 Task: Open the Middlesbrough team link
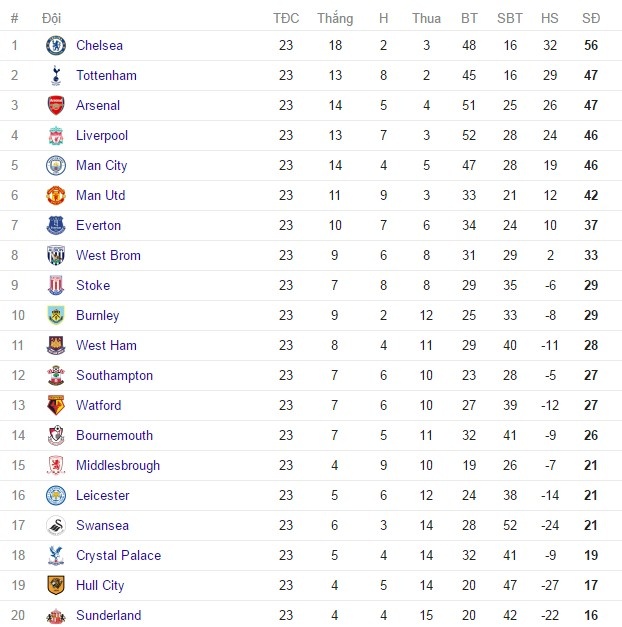(117, 465)
